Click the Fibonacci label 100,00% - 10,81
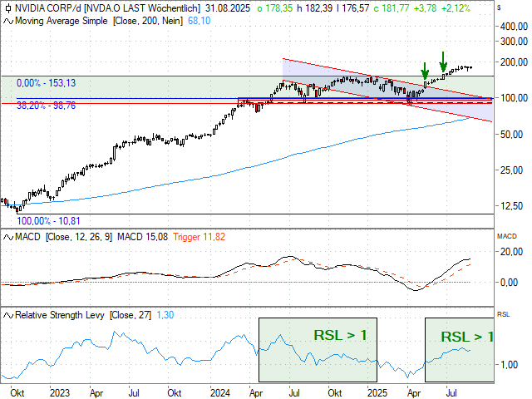 48,221
